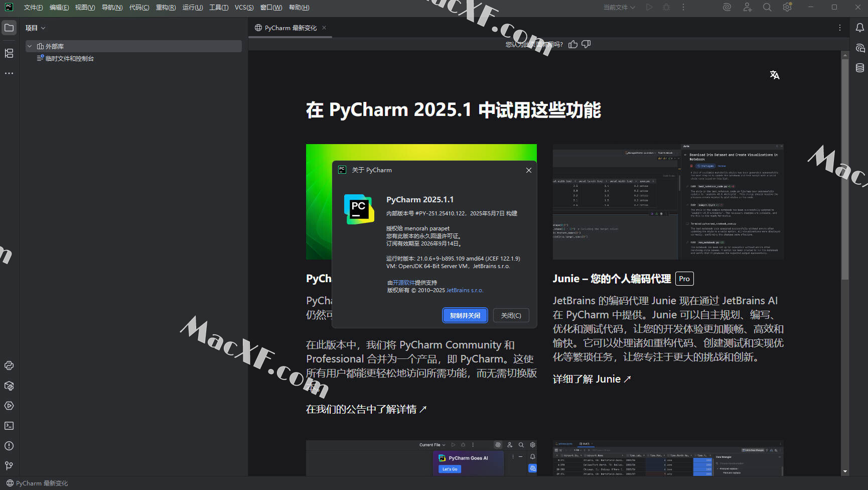Open the 项目 view dropdown

pos(35,28)
